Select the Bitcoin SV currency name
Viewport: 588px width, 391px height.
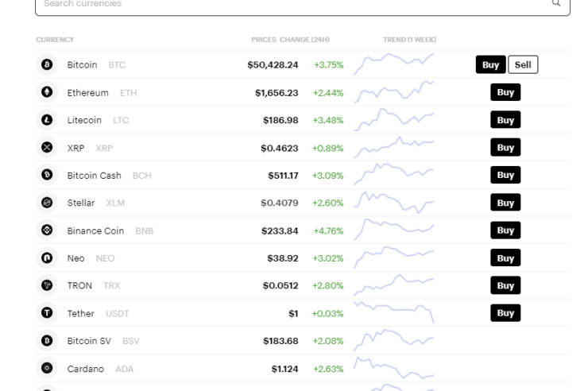[89, 341]
